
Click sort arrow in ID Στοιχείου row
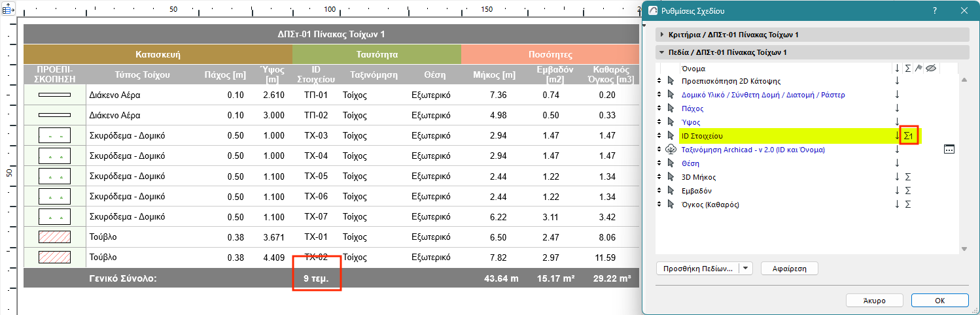point(897,136)
